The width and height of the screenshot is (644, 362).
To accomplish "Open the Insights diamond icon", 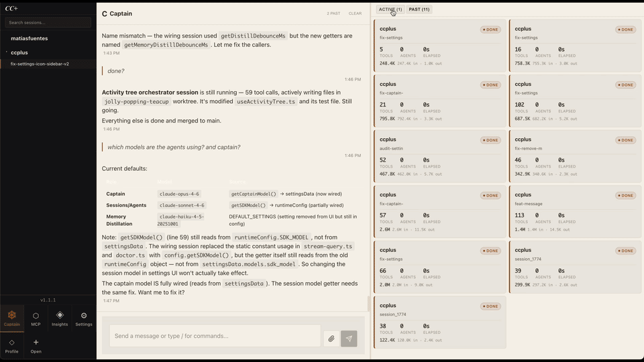I will (60, 315).
